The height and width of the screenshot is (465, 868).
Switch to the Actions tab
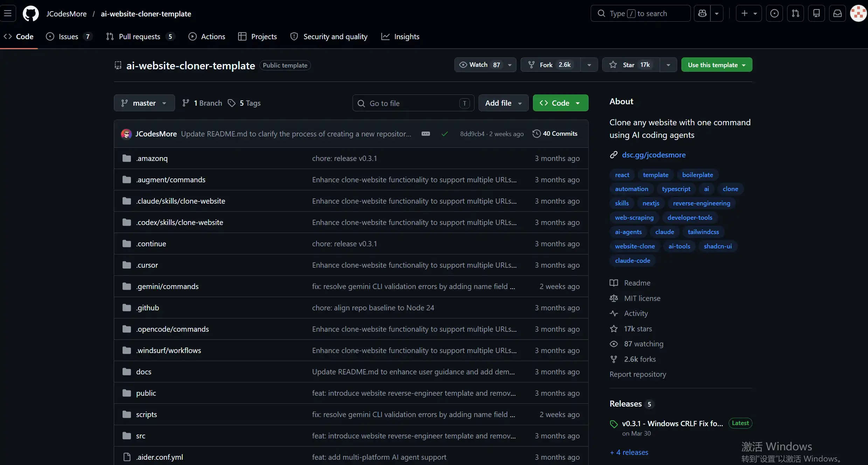(x=207, y=36)
